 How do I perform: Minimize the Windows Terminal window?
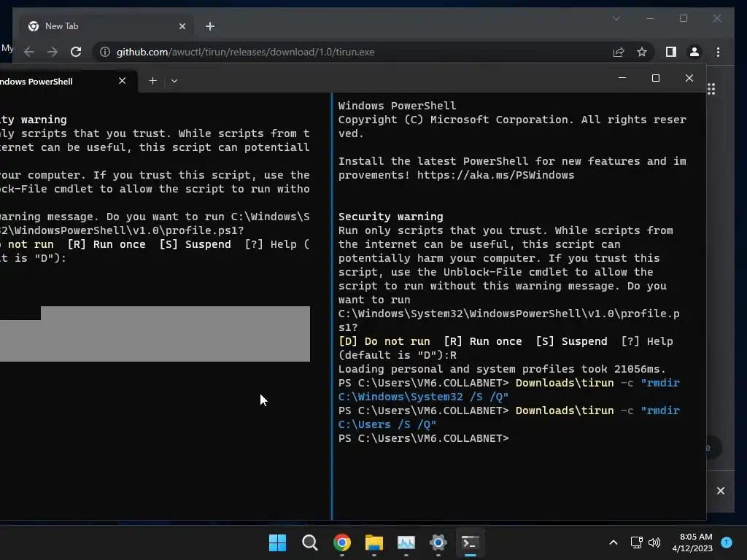[x=622, y=77]
